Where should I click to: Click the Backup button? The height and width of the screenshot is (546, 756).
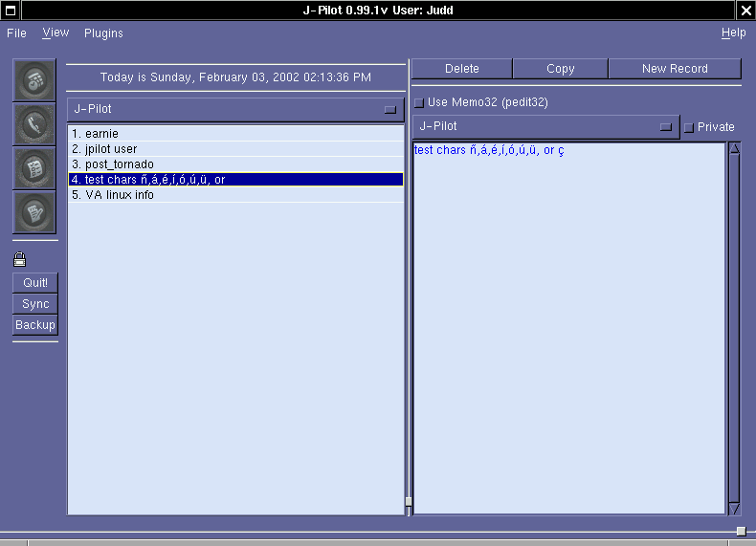coord(35,325)
